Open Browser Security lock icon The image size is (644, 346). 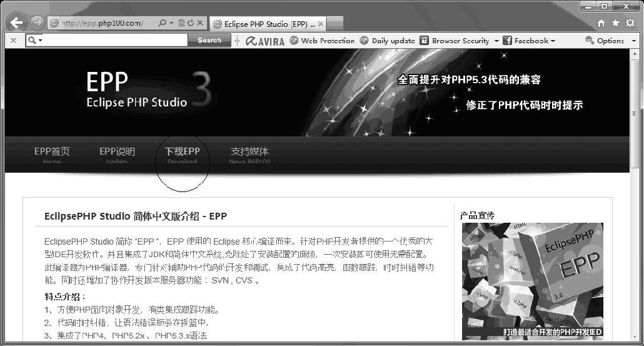point(425,40)
